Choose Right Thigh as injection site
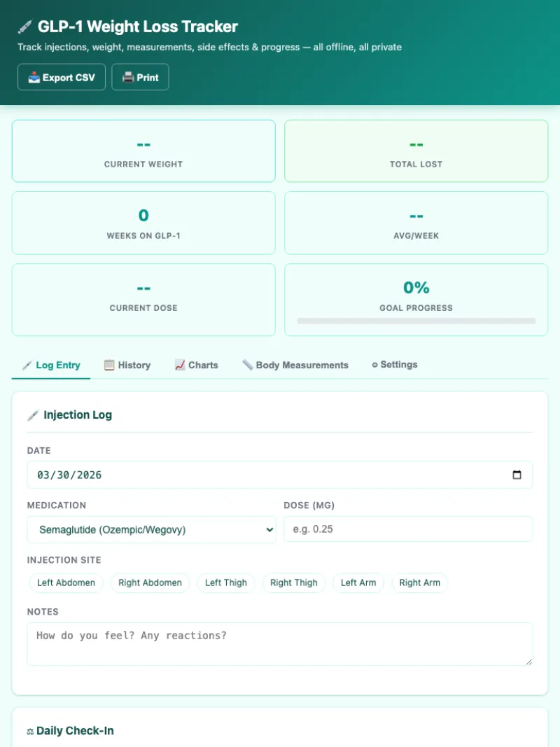Screen dimensions: 560x747 (x=293, y=582)
